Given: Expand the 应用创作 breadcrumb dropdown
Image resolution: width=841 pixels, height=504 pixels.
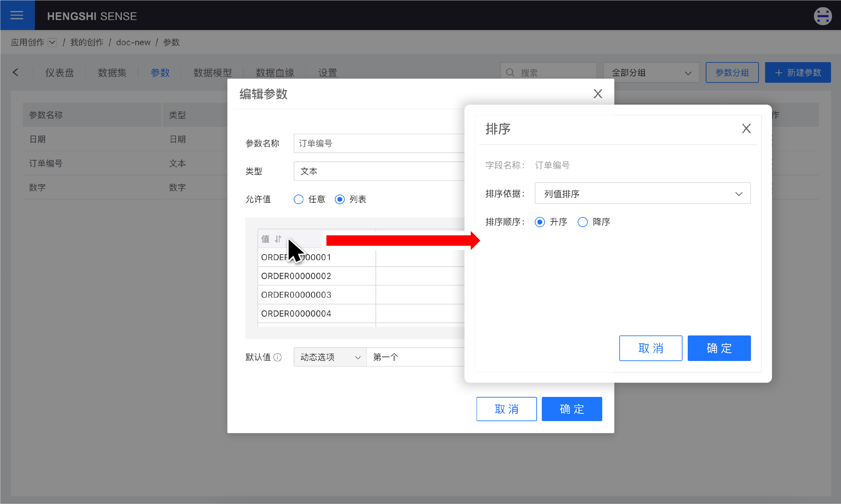Looking at the screenshot, I should [x=52, y=43].
